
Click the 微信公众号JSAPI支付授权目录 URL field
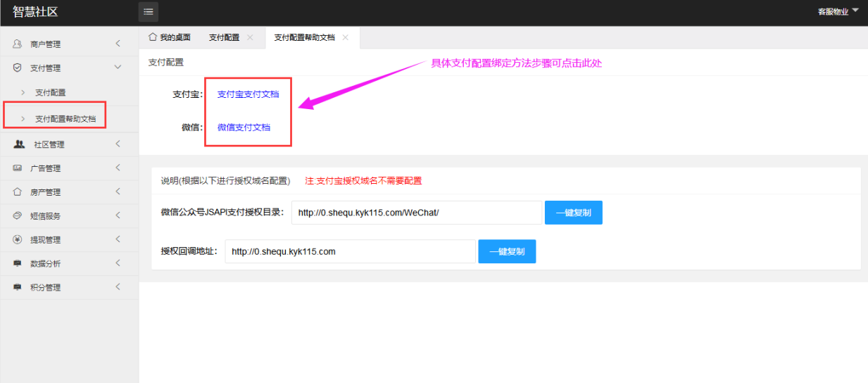(416, 213)
